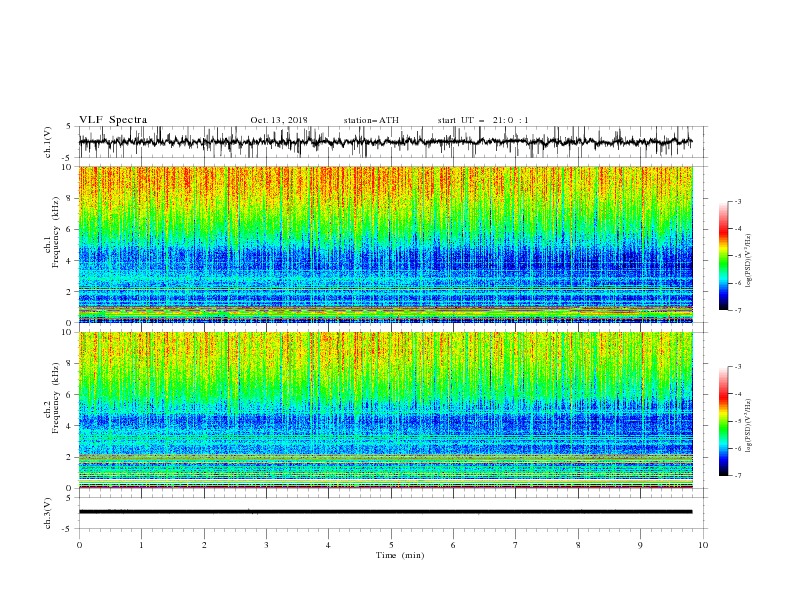This screenshot has width=792, height=612.
Task: Click the ch.1 voltage waveform trace
Action: tap(385, 142)
